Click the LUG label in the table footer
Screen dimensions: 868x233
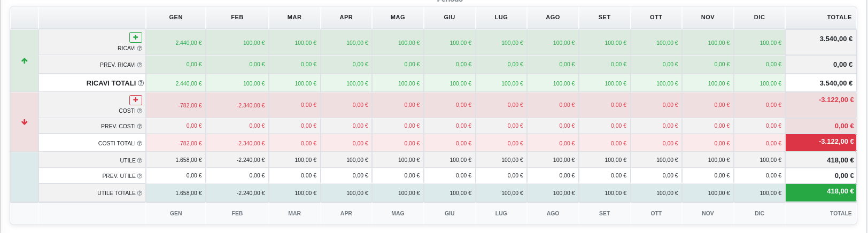tap(501, 213)
